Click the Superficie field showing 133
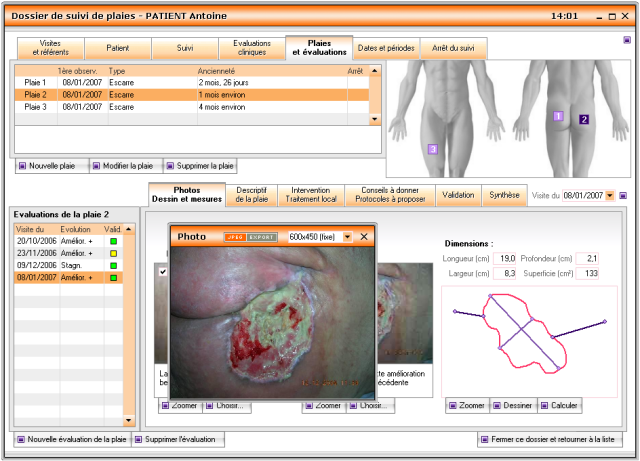Viewport: 640px width, 461px height. tap(587, 274)
